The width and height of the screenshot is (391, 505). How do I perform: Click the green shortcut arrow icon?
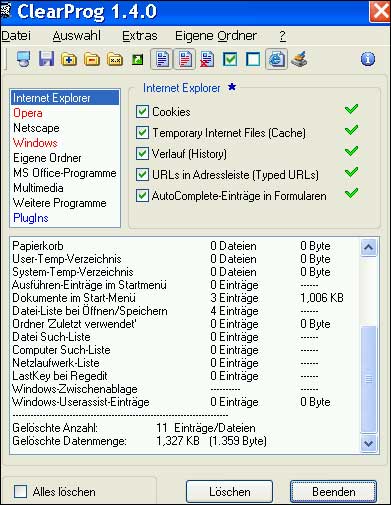(x=138, y=60)
